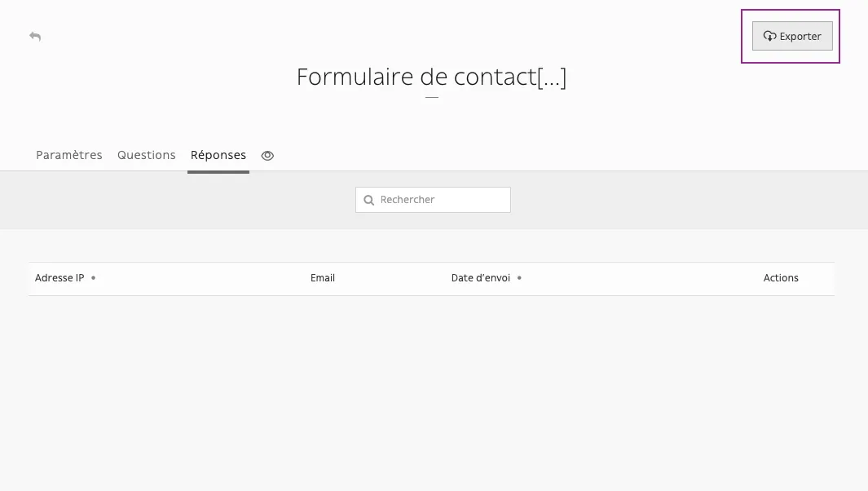868x491 pixels.
Task: Click the cloud download icon in Exporter
Action: (769, 36)
